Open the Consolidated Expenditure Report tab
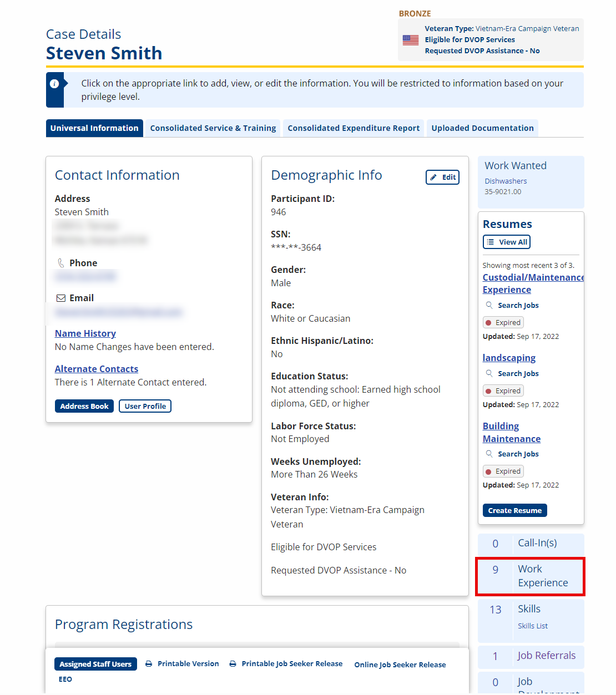The image size is (616, 695). pyautogui.click(x=354, y=128)
